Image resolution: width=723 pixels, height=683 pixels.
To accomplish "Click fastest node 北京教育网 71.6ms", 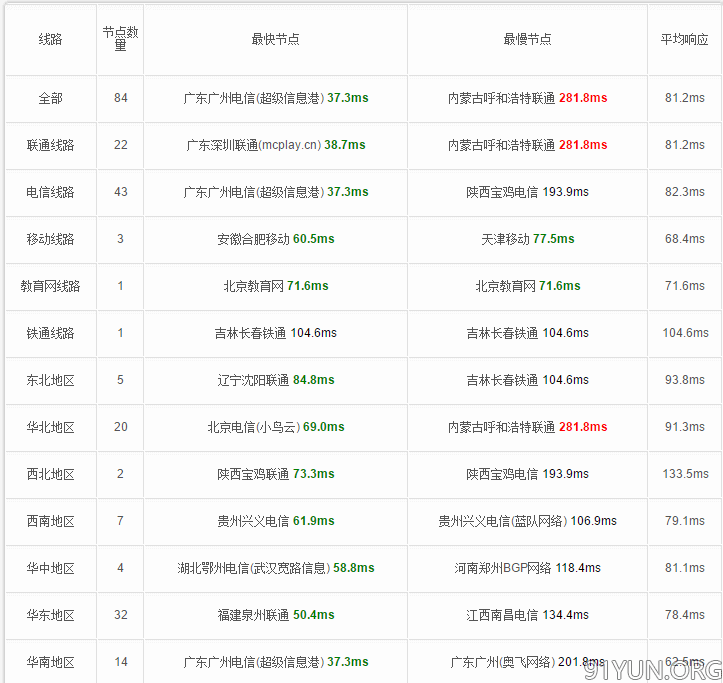I will [275, 286].
